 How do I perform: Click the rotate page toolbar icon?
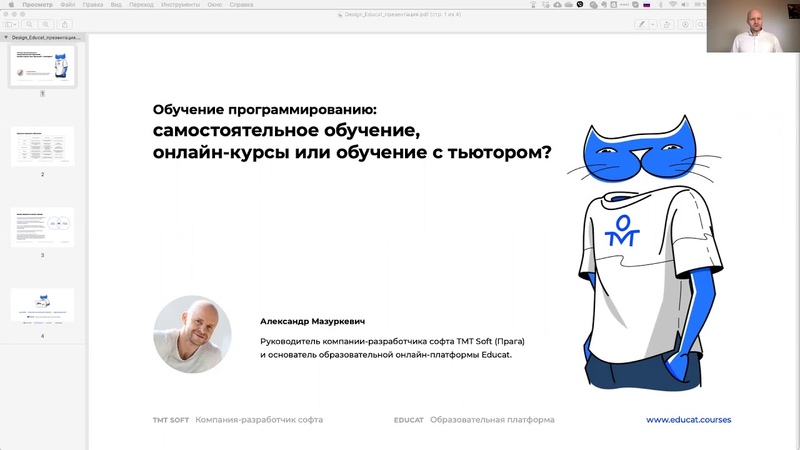[x=667, y=24]
